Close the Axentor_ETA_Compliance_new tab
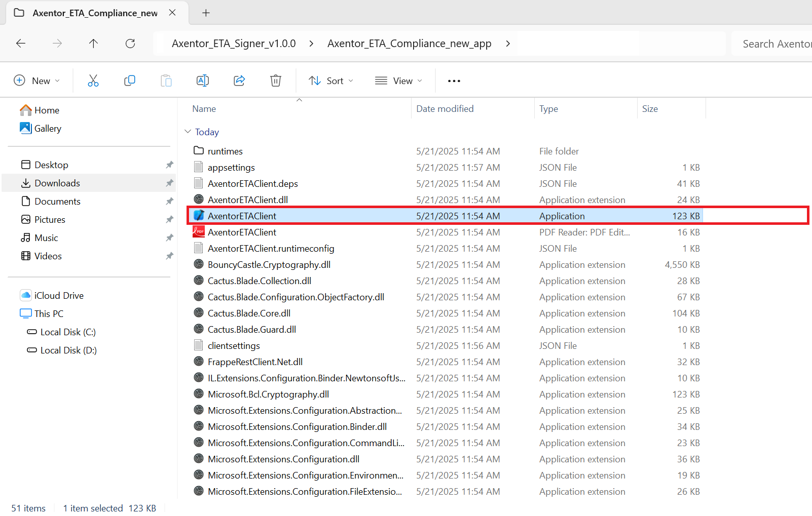812x516 pixels. (x=172, y=13)
